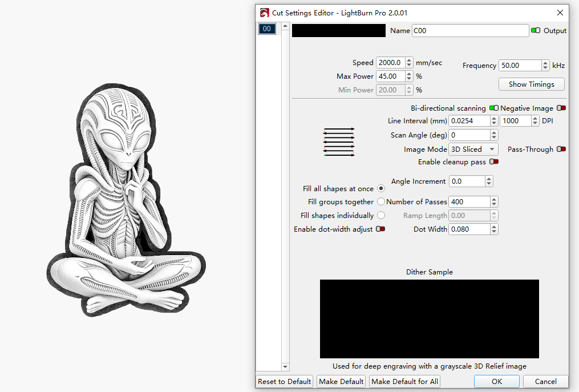This screenshot has width=579, height=392.
Task: Click the Speed value field
Action: [x=390, y=62]
